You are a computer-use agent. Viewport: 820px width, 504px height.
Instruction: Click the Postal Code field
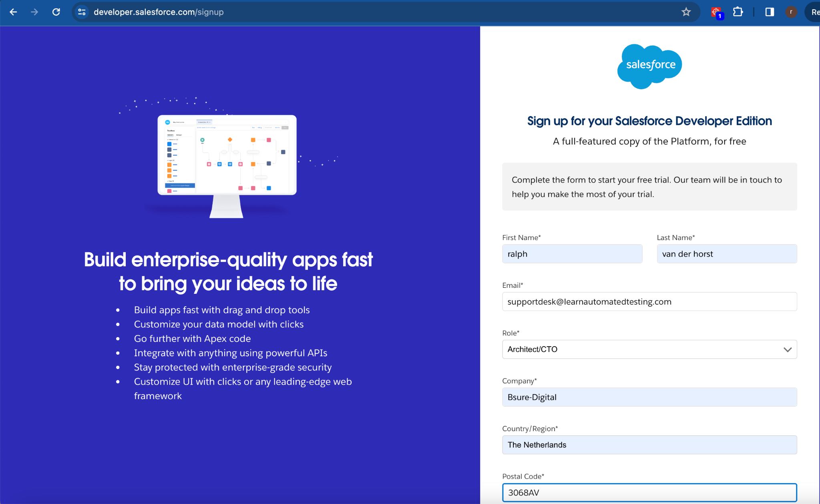pyautogui.click(x=649, y=492)
